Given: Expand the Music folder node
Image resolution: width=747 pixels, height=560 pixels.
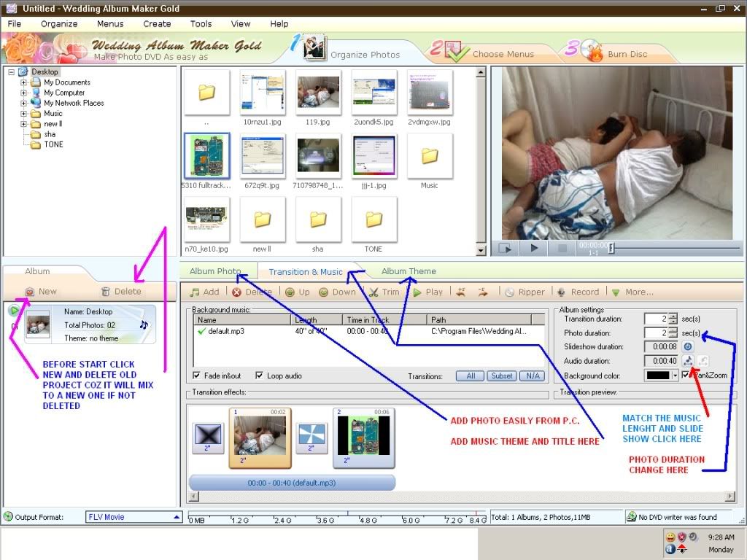Looking at the screenshot, I should [x=23, y=113].
